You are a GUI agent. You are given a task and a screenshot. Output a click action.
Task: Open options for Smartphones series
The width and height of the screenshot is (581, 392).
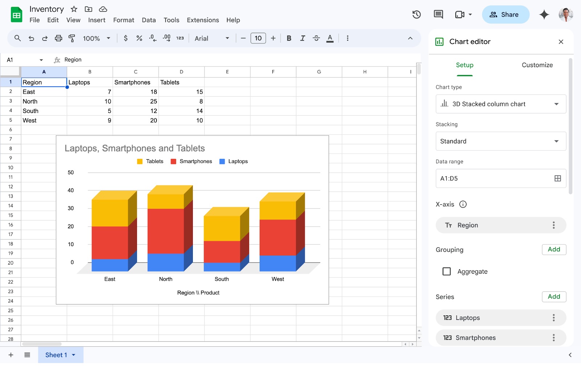(x=554, y=338)
